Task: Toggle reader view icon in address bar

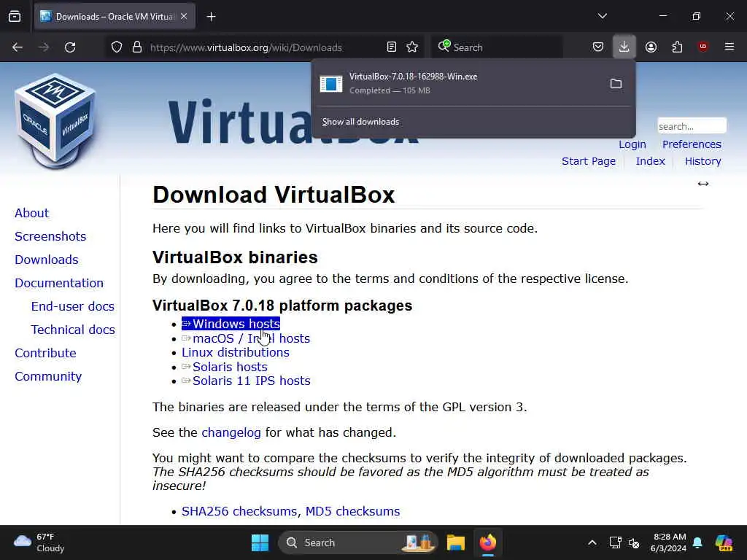Action: click(x=392, y=47)
